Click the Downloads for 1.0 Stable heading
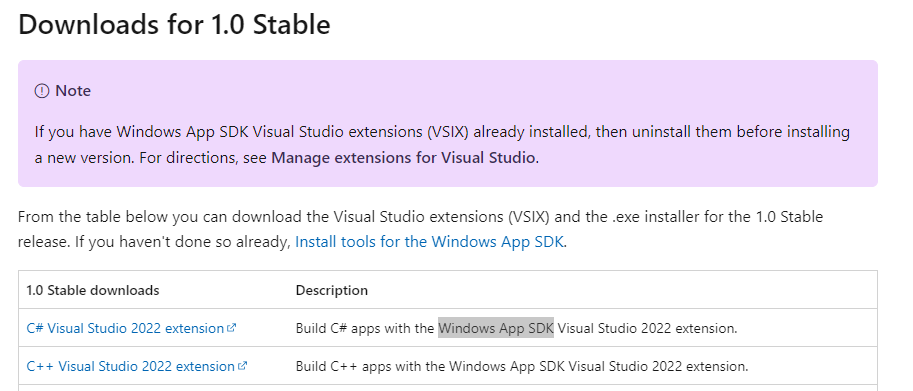This screenshot has height=391, width=913. tap(174, 24)
